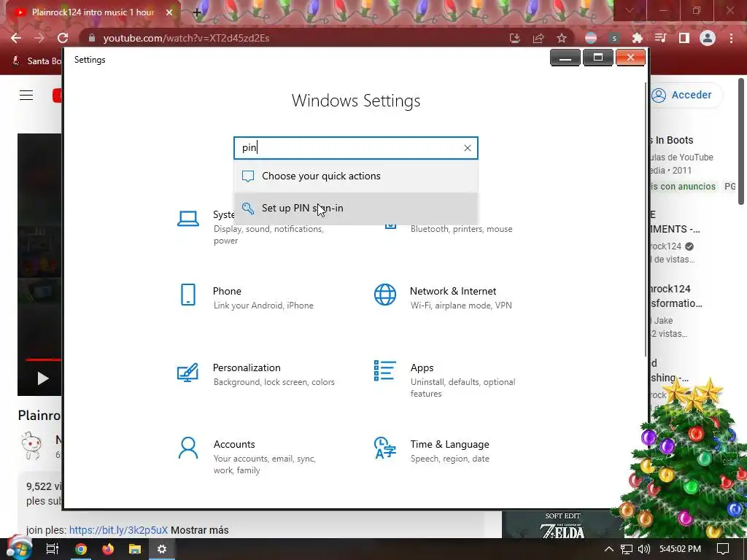Open Task View on the taskbar
Viewport: 747px width, 560px height.
pyautogui.click(x=52, y=549)
